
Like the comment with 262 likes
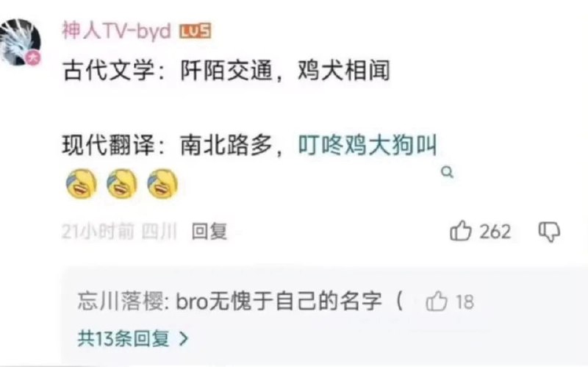point(461,231)
